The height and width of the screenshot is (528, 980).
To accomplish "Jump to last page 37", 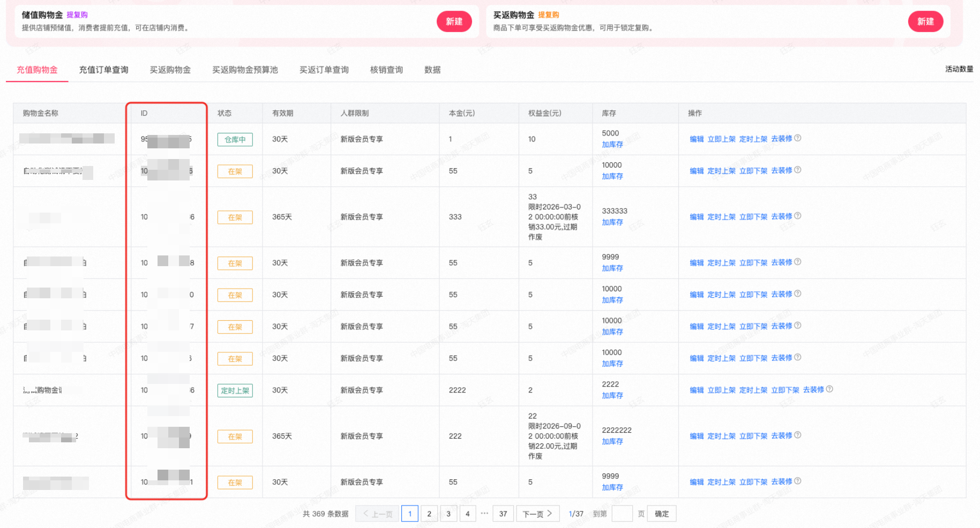I will pos(503,514).
